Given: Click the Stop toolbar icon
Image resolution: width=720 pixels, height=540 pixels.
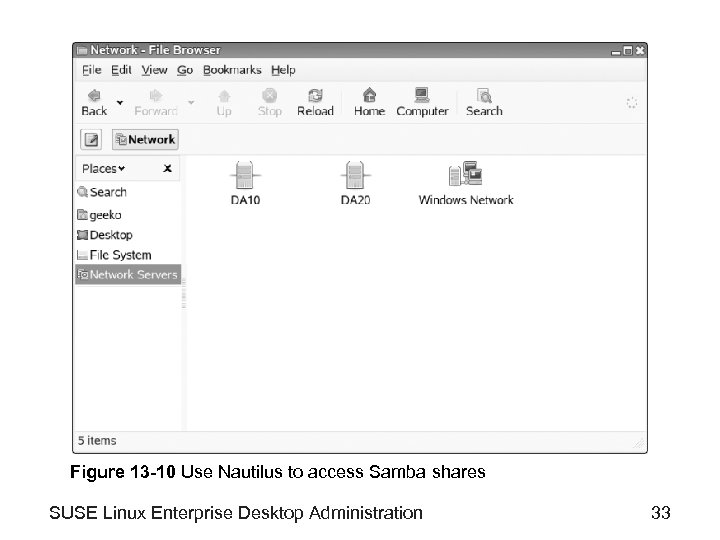Looking at the screenshot, I should 270,96.
